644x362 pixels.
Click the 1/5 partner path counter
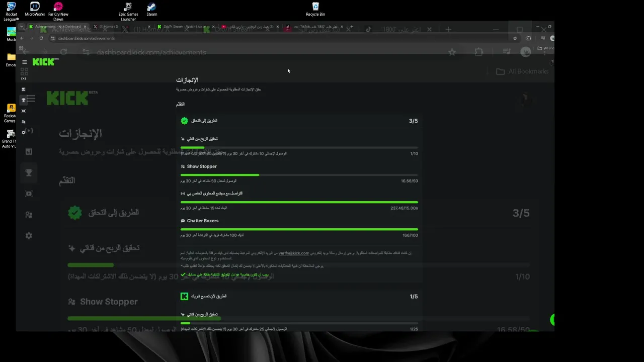coord(414,297)
